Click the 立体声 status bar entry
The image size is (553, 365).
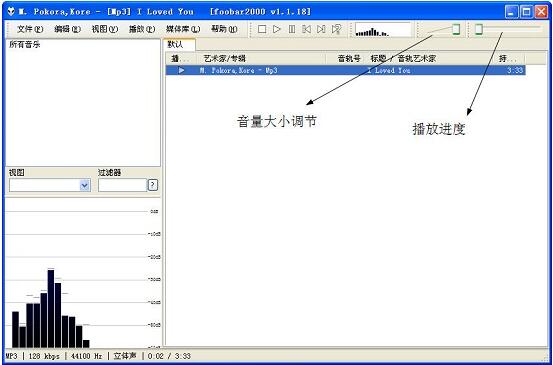[x=125, y=356]
